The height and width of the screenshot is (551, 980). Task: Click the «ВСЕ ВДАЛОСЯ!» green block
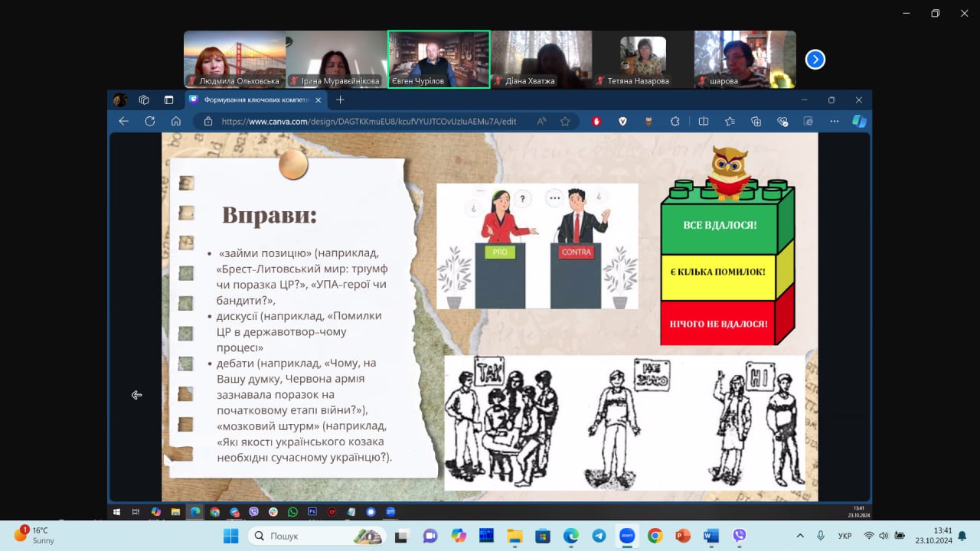[x=720, y=225]
